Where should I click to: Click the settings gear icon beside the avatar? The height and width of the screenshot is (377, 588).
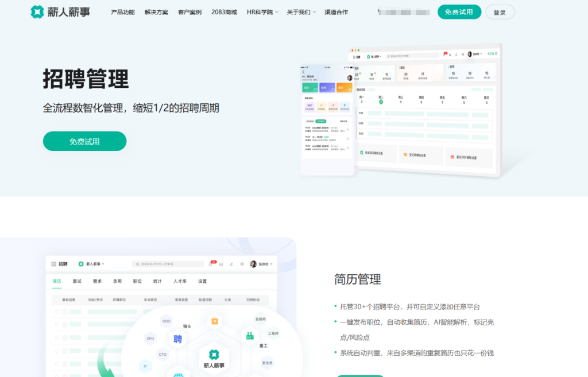tap(242, 264)
